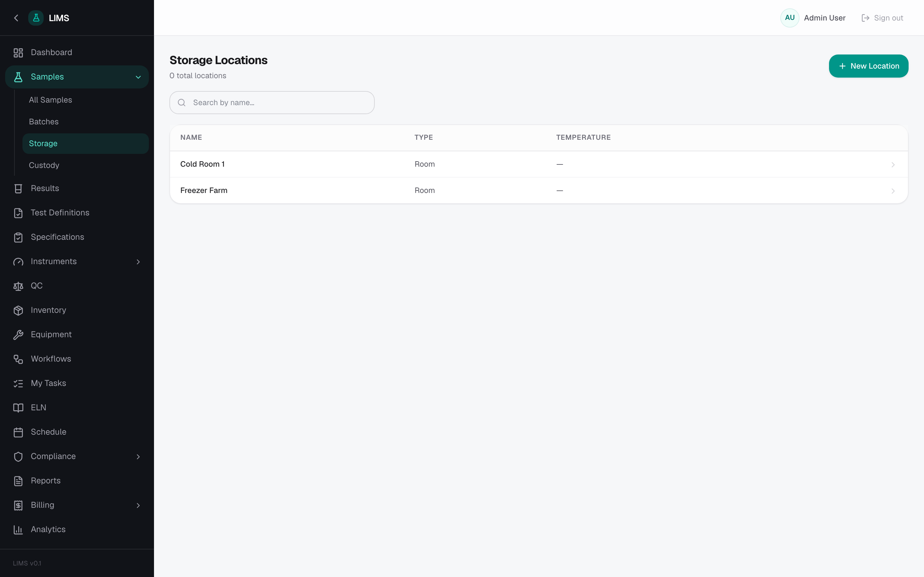Image resolution: width=924 pixels, height=577 pixels.
Task: Expand the Billing submenu chevron
Action: (138, 506)
